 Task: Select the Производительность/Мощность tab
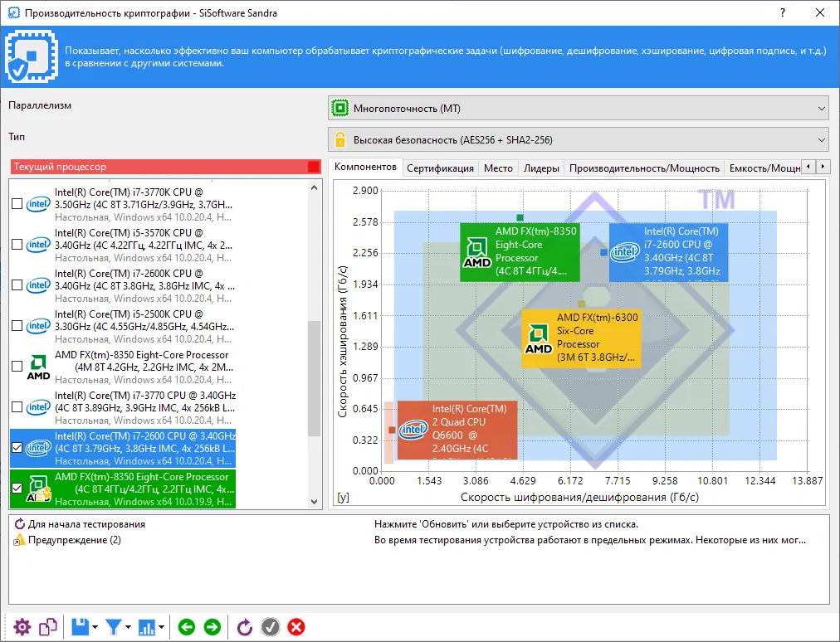point(643,168)
